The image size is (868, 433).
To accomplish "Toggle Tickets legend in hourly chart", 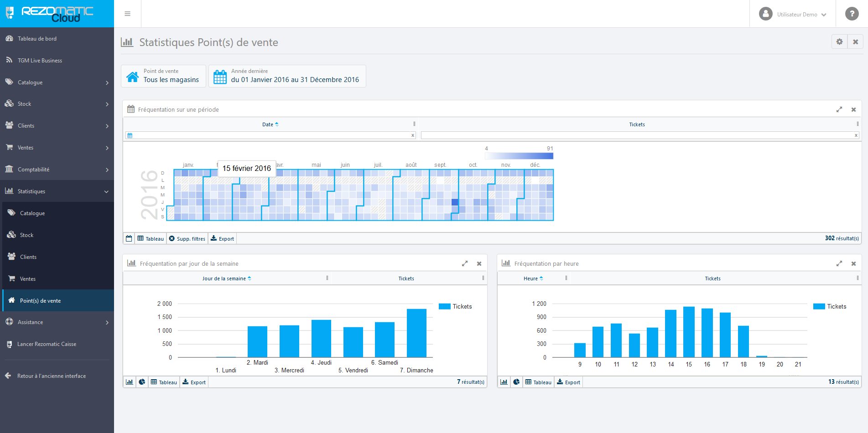I will (830, 306).
